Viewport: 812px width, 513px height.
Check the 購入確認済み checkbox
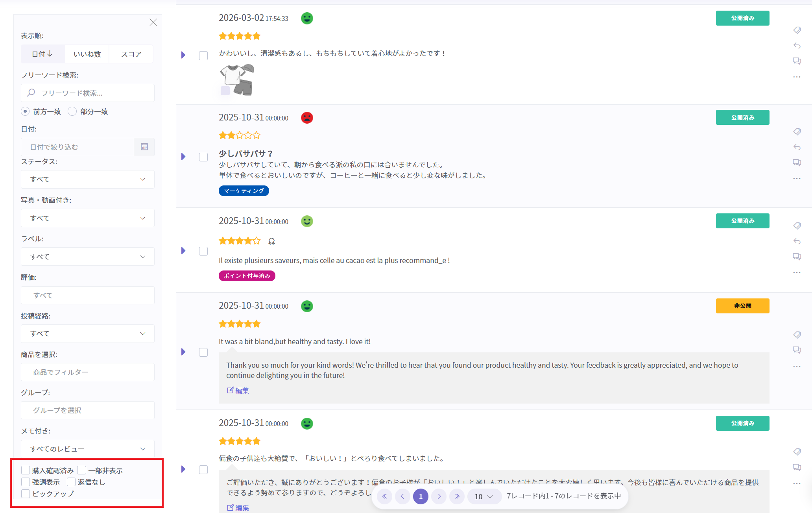26,470
